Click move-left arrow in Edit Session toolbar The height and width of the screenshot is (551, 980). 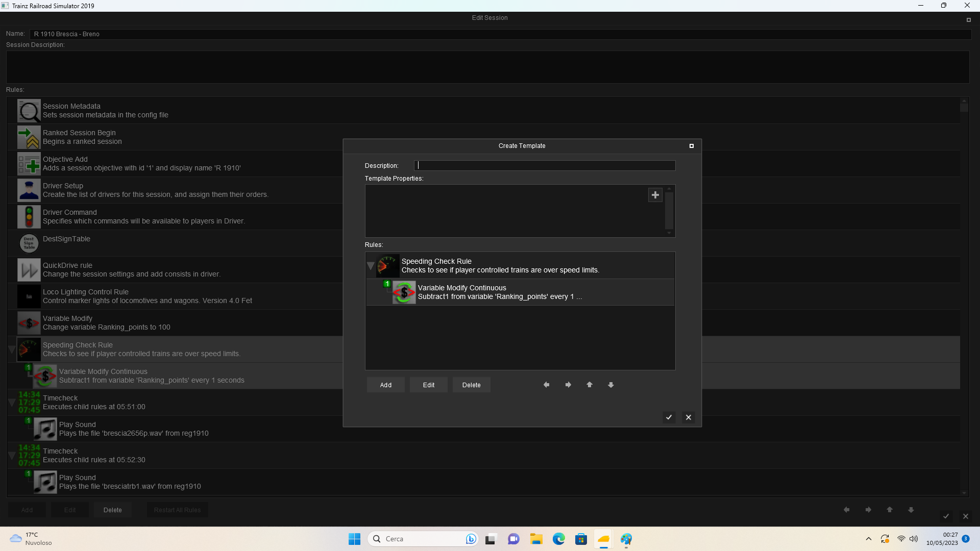[847, 510]
